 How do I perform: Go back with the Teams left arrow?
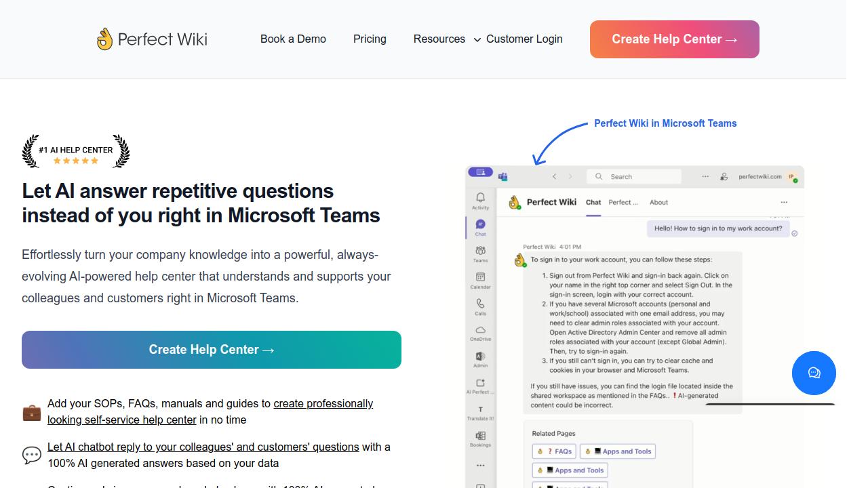[x=554, y=176]
